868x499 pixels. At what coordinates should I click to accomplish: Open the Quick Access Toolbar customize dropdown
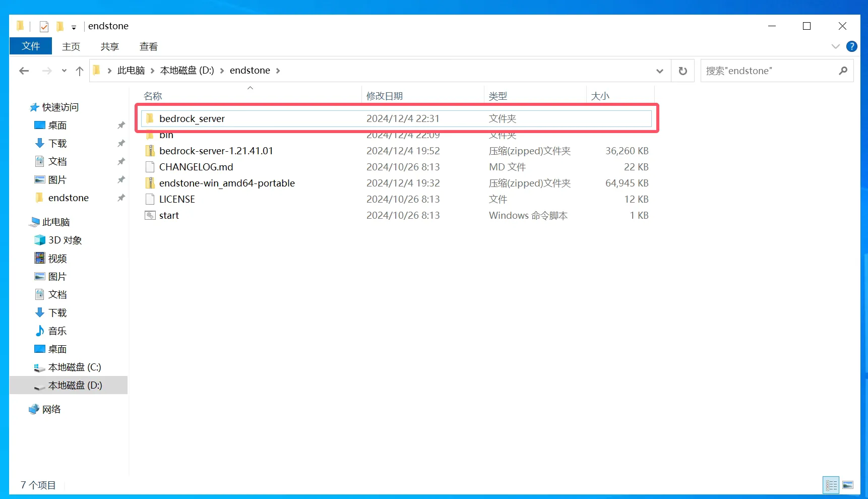point(74,27)
